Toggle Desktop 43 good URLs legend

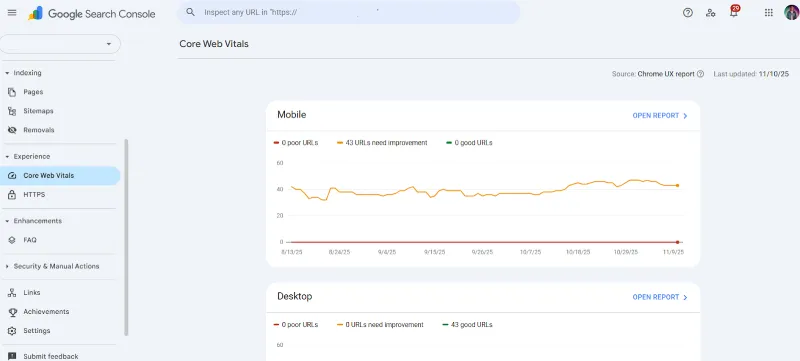coord(467,325)
